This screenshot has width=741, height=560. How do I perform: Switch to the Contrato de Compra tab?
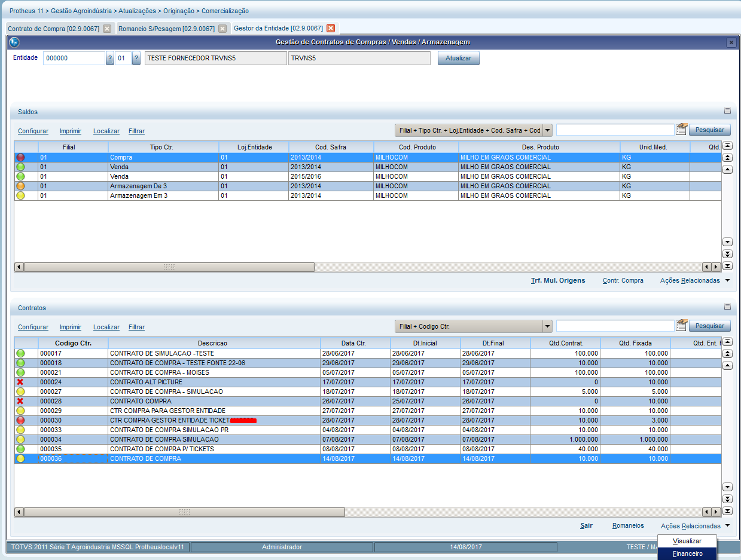point(53,28)
